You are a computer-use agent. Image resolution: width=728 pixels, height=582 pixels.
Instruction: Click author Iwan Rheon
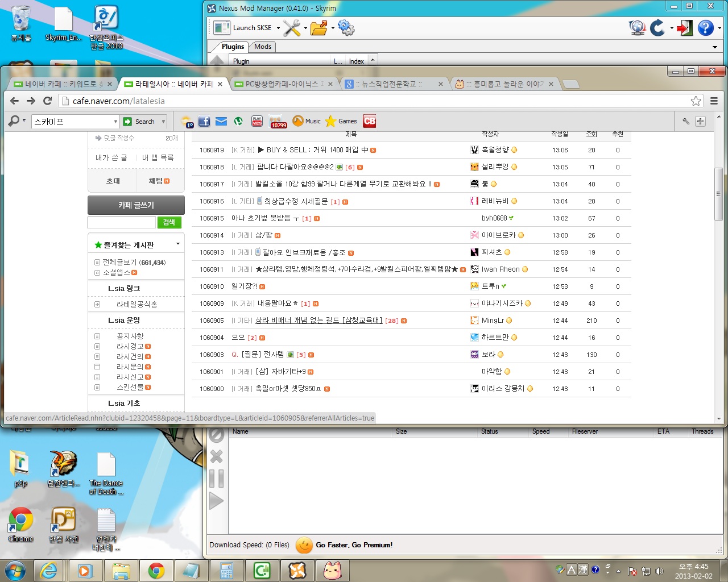500,269
